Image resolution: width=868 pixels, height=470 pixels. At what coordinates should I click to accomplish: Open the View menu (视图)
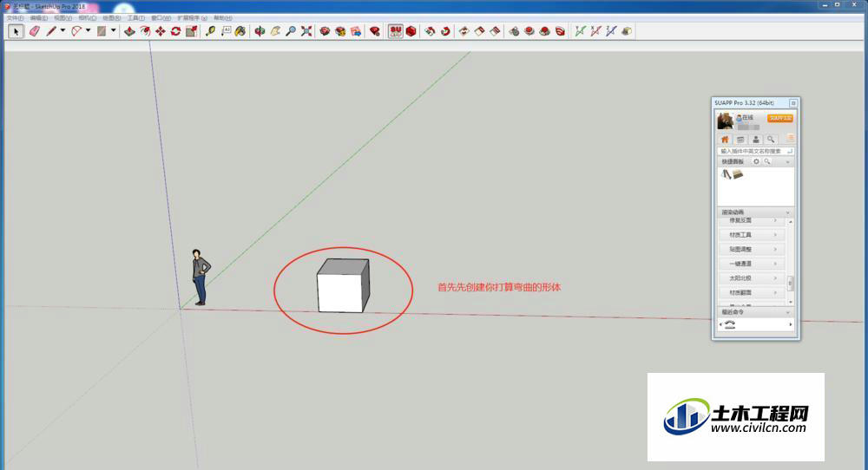click(x=63, y=18)
